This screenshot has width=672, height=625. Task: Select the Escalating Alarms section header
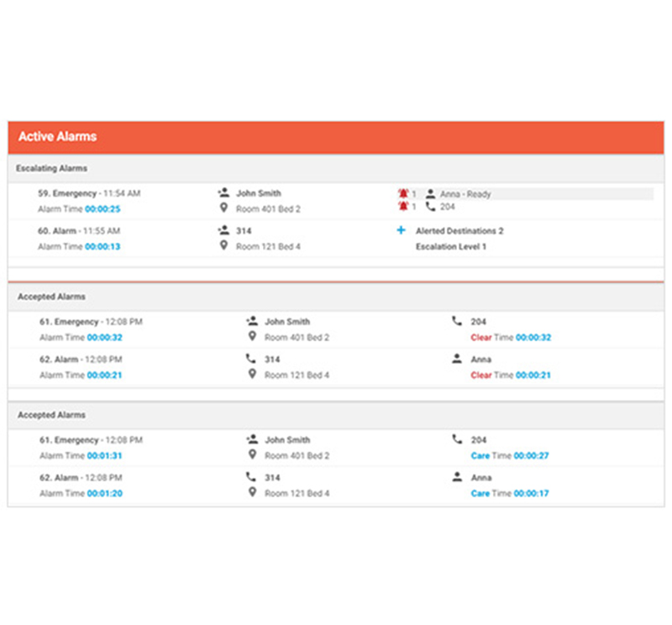[52, 169]
